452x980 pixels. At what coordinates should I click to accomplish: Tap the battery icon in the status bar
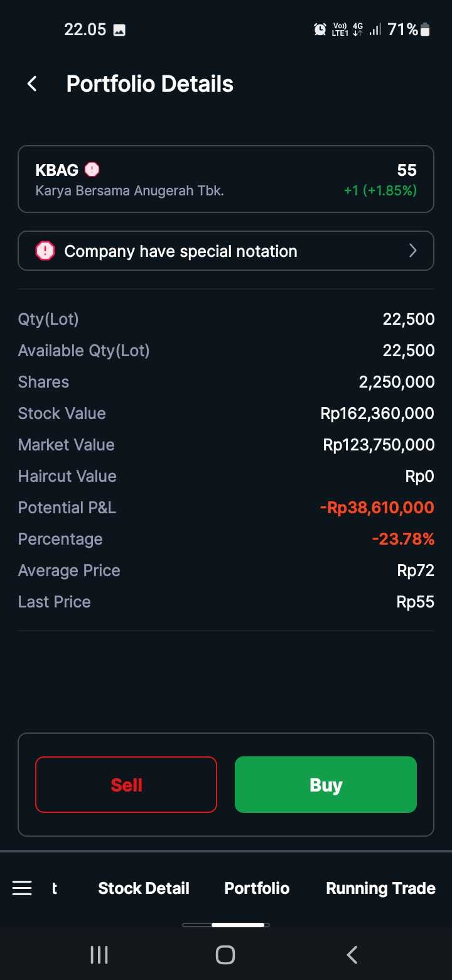425,29
